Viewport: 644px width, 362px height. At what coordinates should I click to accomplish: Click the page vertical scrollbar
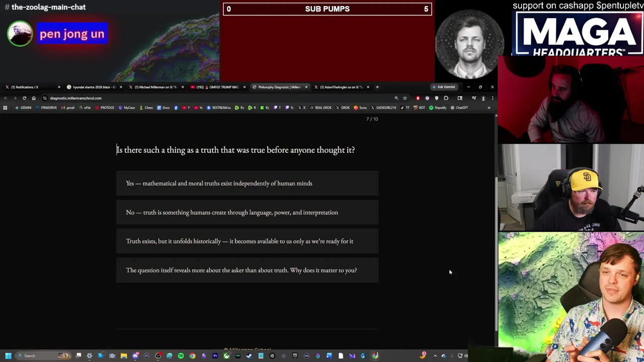(x=496, y=254)
